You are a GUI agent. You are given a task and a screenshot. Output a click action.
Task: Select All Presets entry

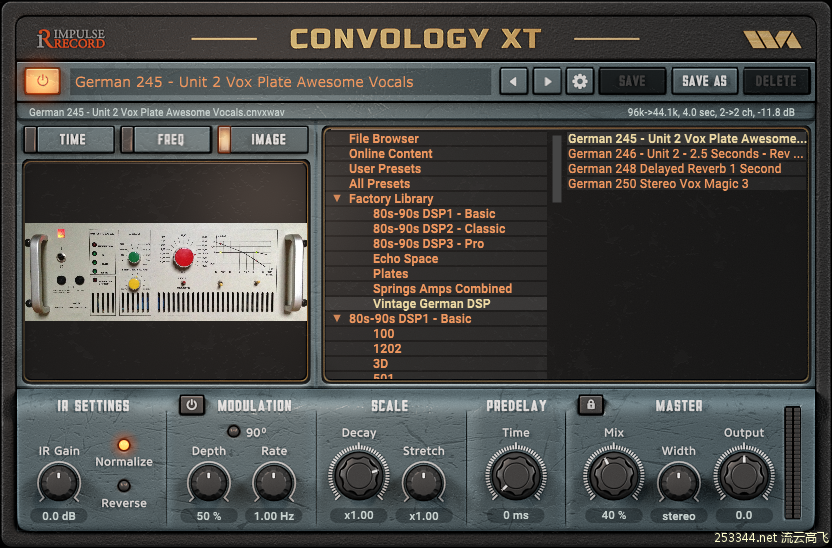pyautogui.click(x=379, y=184)
